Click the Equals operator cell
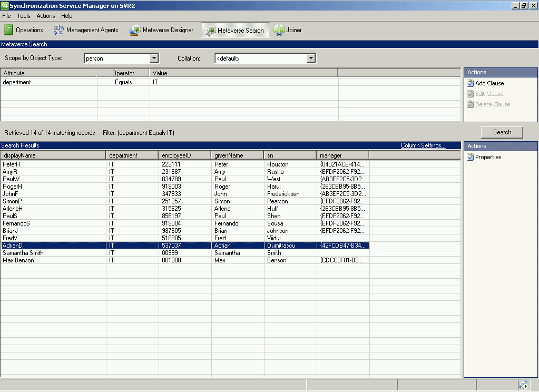The height and width of the screenshot is (392, 539). [123, 82]
